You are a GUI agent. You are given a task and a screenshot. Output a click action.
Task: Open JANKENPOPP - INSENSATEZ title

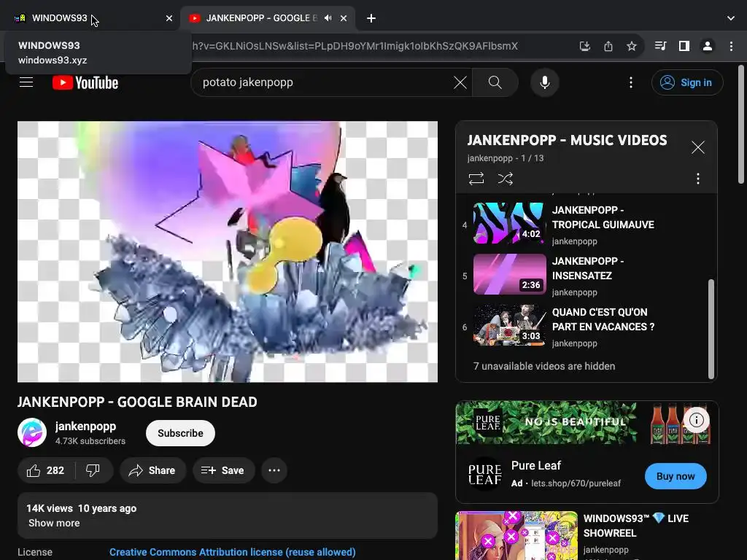[x=587, y=268]
